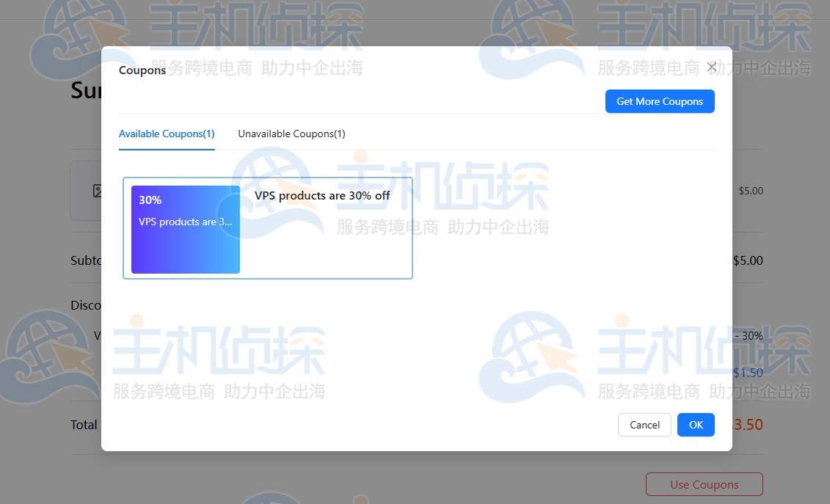Image resolution: width=830 pixels, height=504 pixels.
Task: Click the Get More Coupons button
Action: coord(659,101)
